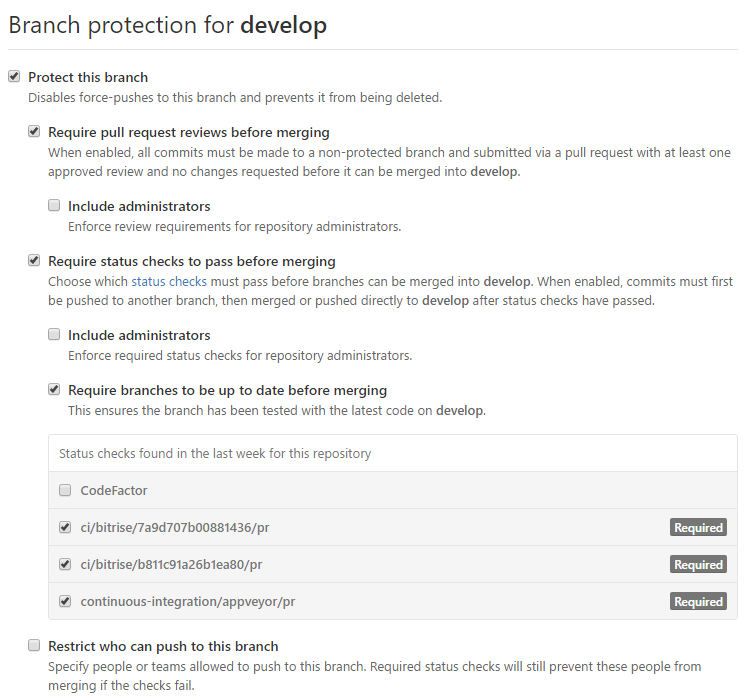Click Required badge on ci/bitrise/7a9d707b00881436/pr row
Viewport: 750px width, 700px height.
point(698,528)
